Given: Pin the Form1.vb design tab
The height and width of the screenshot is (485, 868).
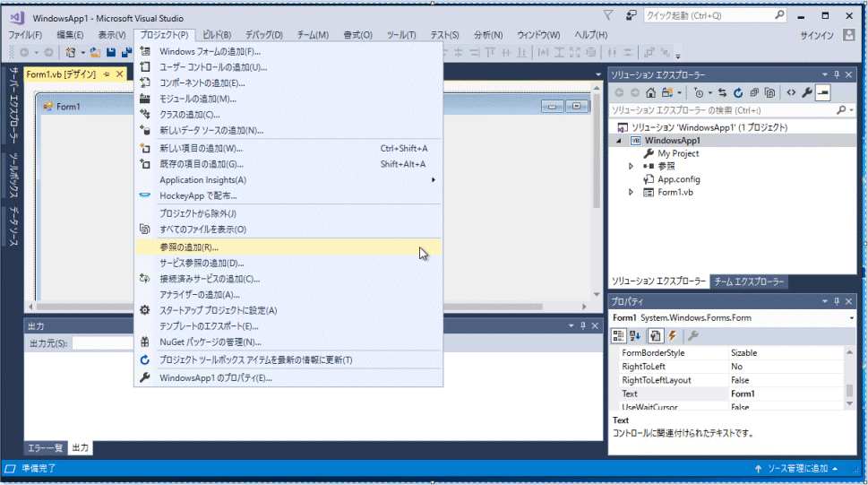Looking at the screenshot, I should click(x=107, y=74).
